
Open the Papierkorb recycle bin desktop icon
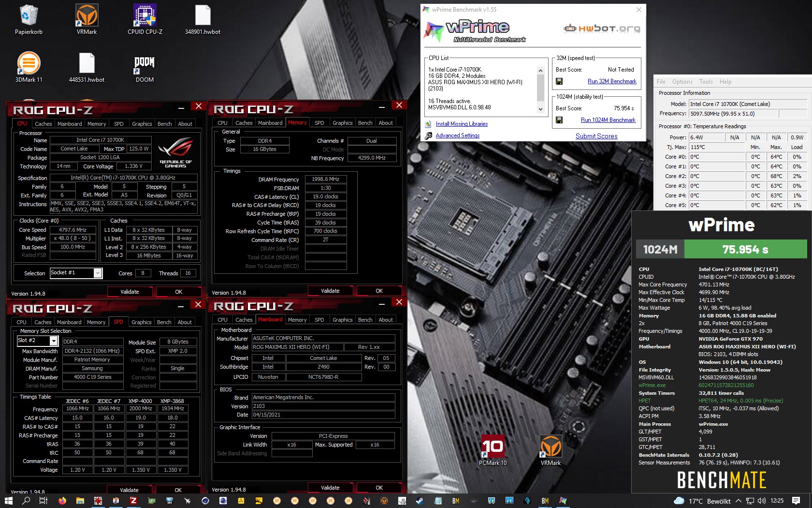[29, 20]
